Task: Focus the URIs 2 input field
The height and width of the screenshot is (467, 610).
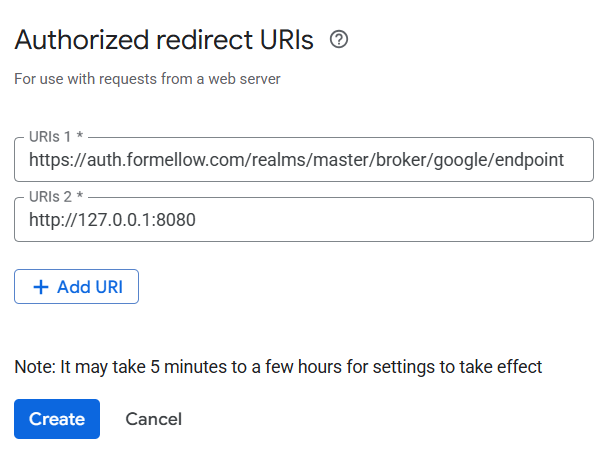Action: [x=304, y=219]
